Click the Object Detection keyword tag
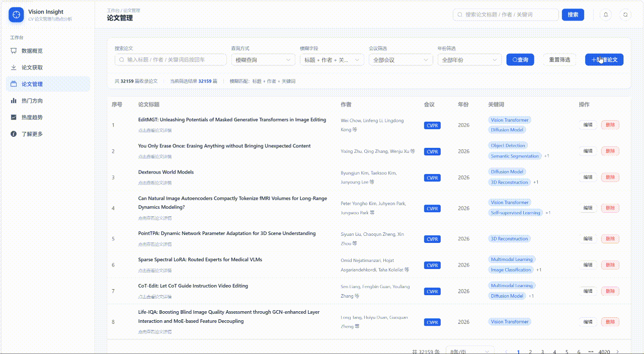This screenshot has width=644, height=354. coord(508,145)
